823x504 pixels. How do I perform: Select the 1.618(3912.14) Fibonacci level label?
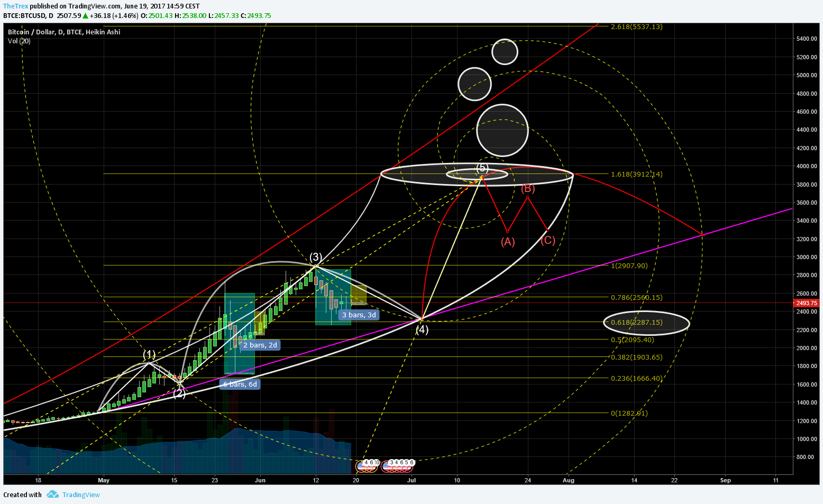tap(636, 174)
